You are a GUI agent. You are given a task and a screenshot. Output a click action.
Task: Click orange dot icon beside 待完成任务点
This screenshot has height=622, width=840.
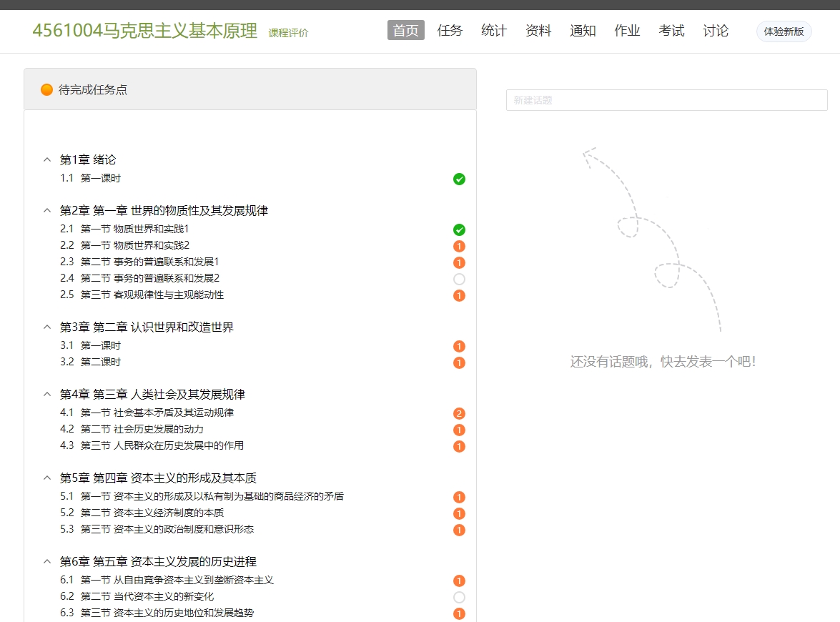point(47,90)
